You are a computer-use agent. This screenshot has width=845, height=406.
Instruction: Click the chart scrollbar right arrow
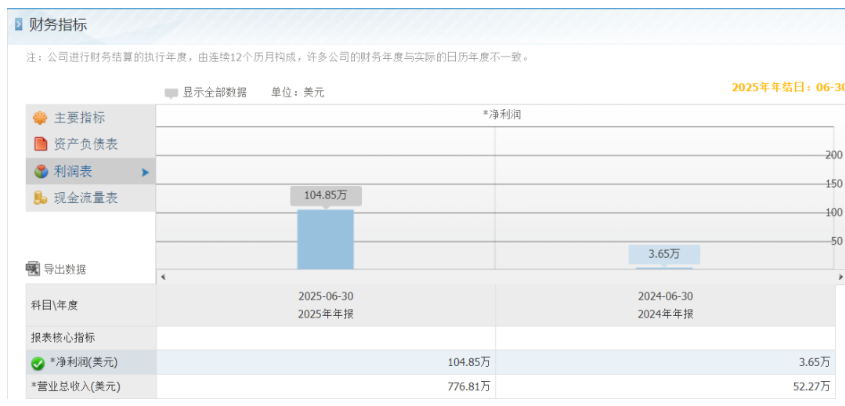pyautogui.click(x=839, y=277)
